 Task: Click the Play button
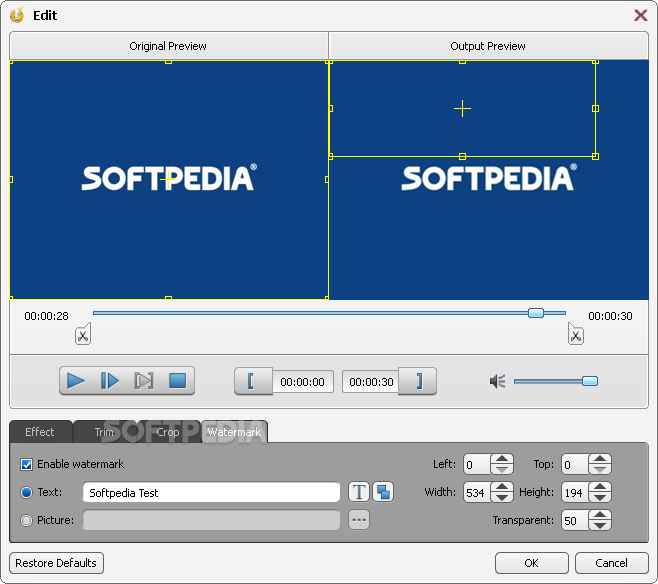point(76,381)
